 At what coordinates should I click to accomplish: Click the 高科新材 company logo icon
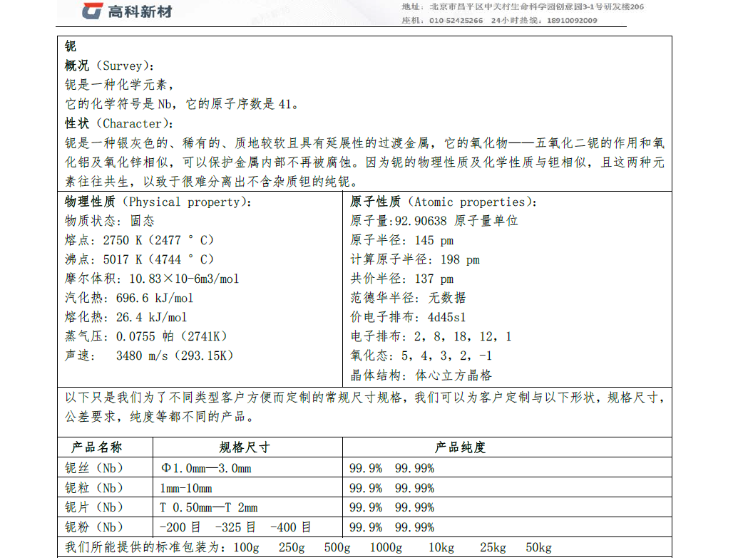tap(92, 11)
